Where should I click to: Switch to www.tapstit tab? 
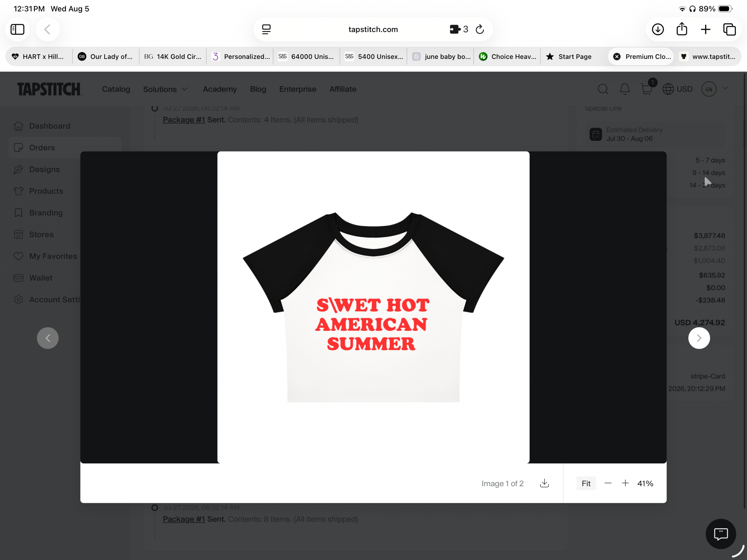tap(708, 56)
